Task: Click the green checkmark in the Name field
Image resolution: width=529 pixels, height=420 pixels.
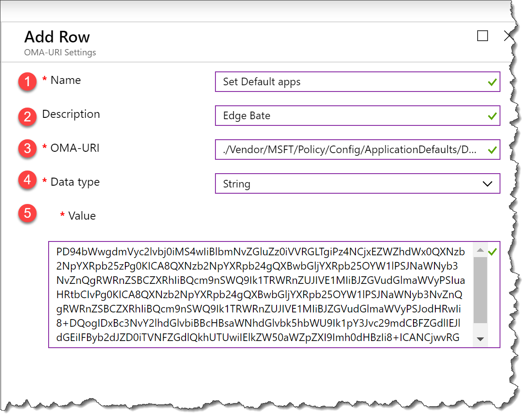Action: [492, 82]
